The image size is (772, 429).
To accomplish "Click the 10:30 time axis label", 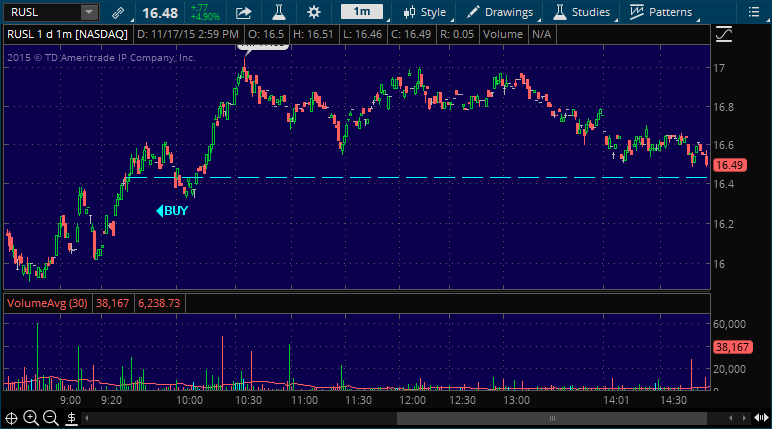I will [248, 400].
